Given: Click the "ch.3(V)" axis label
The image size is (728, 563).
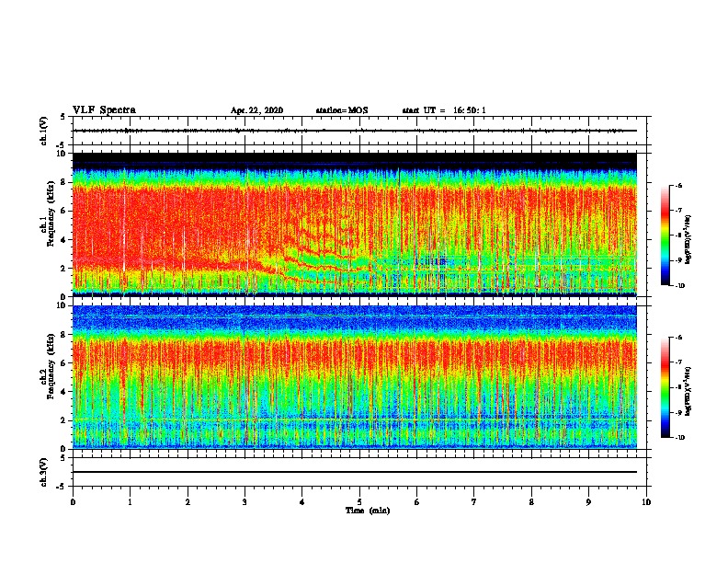Looking at the screenshot, I should pyautogui.click(x=43, y=472).
